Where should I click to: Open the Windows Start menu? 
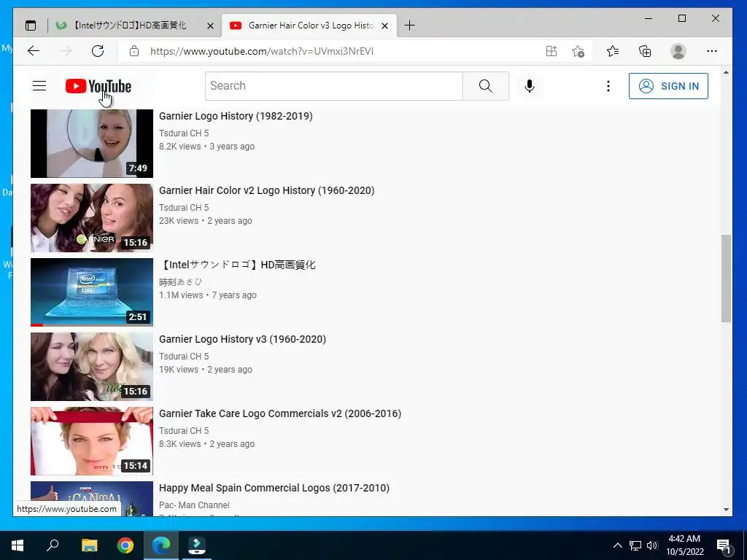[18, 545]
